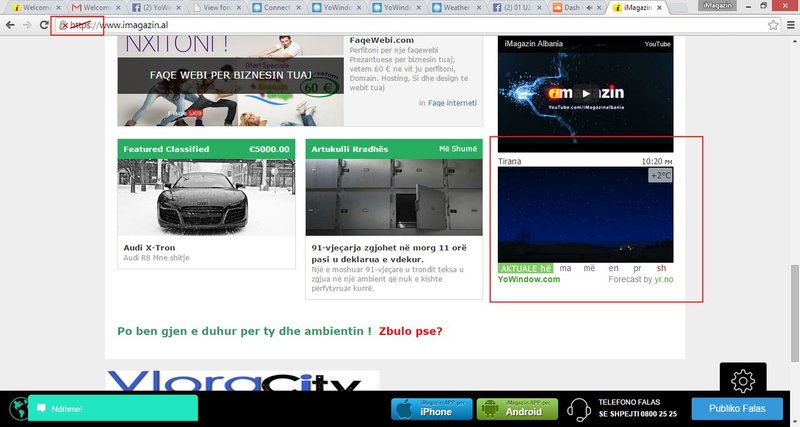Open a new browser tab
Image resolution: width=800 pixels, height=427 pixels.
coord(679,8)
